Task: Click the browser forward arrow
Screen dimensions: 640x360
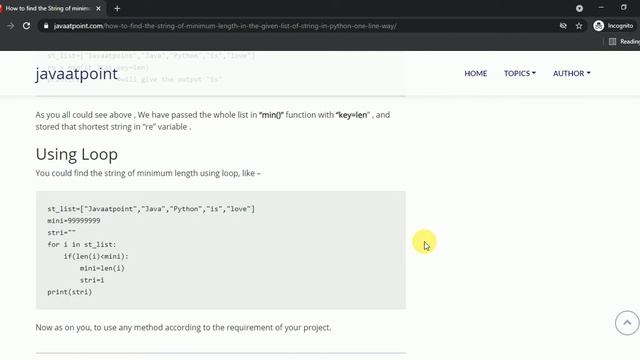Action: coord(11,26)
